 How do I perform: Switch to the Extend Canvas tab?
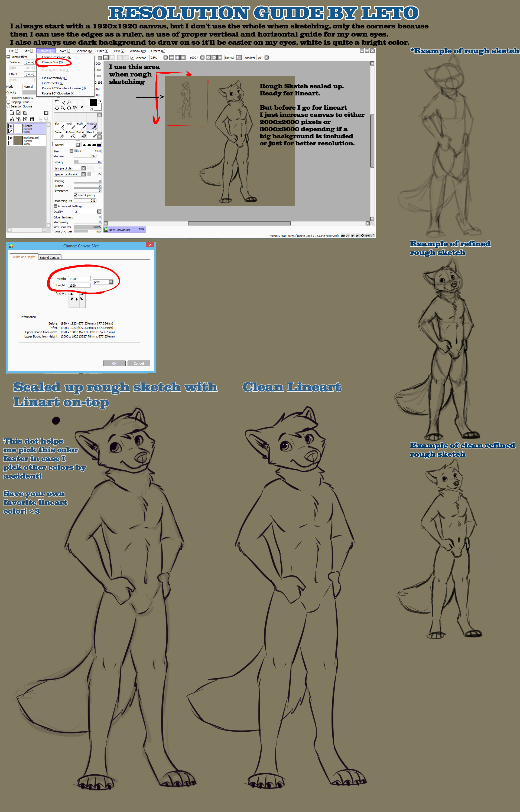pyautogui.click(x=49, y=257)
